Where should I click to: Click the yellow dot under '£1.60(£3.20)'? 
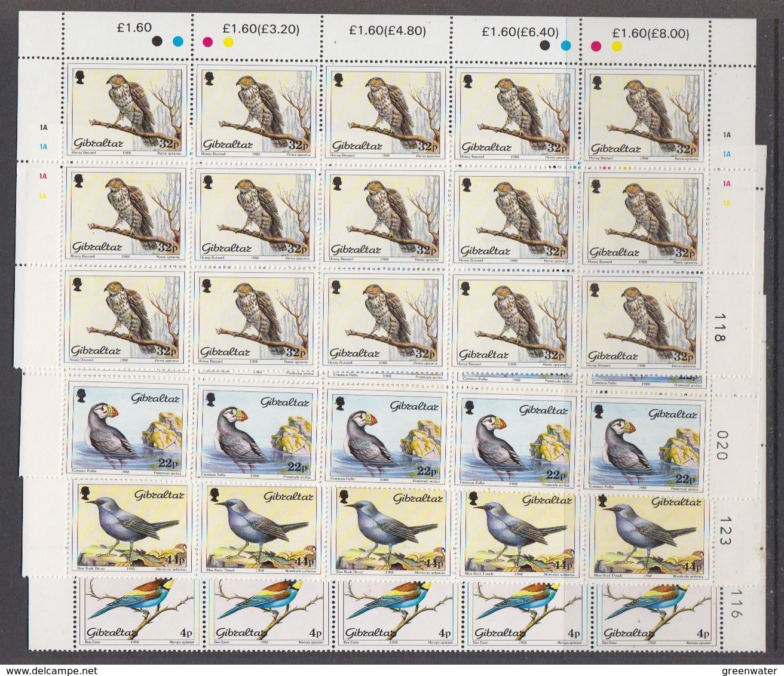click(x=228, y=42)
